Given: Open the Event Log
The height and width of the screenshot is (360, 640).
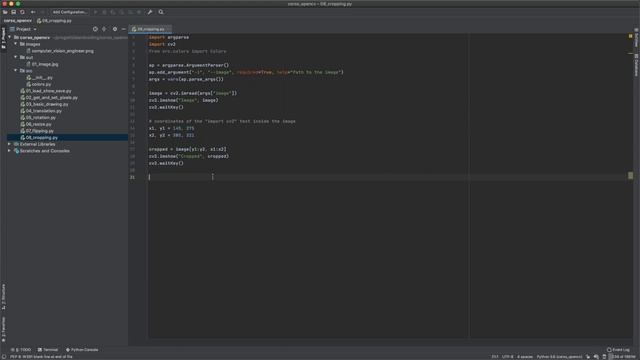Looking at the screenshot, I should click(618, 350).
